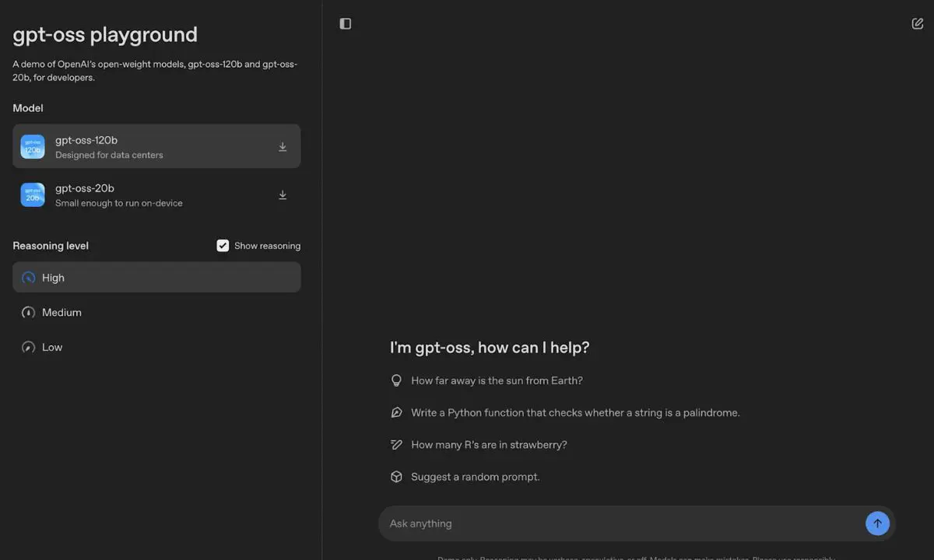Click the 'Model' section heading
The image size is (934, 560).
coord(28,108)
